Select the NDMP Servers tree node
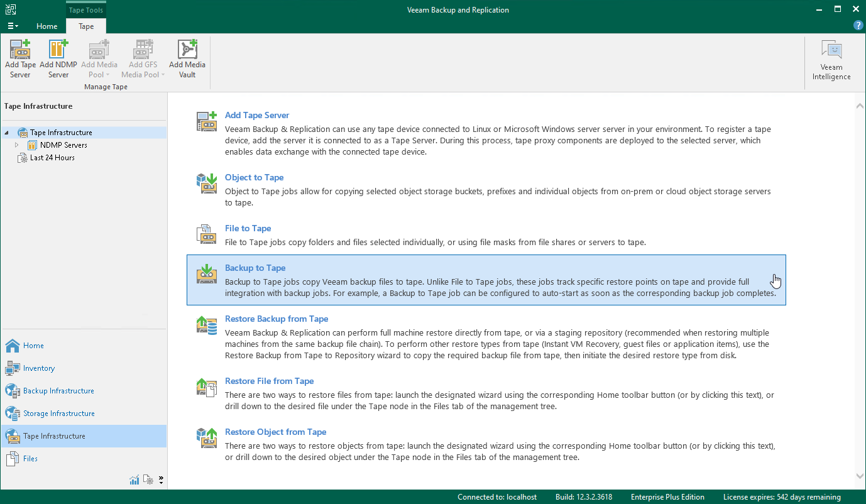The width and height of the screenshot is (866, 504). coord(63,145)
